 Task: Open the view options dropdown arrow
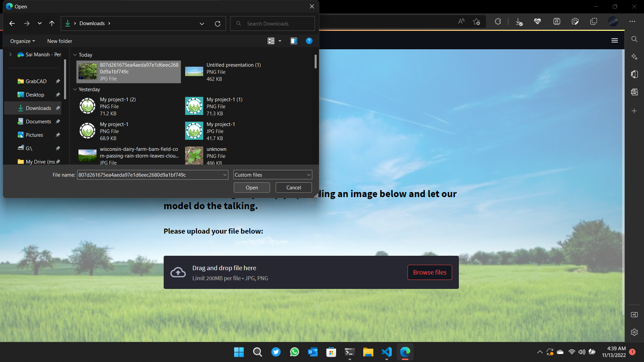(280, 41)
